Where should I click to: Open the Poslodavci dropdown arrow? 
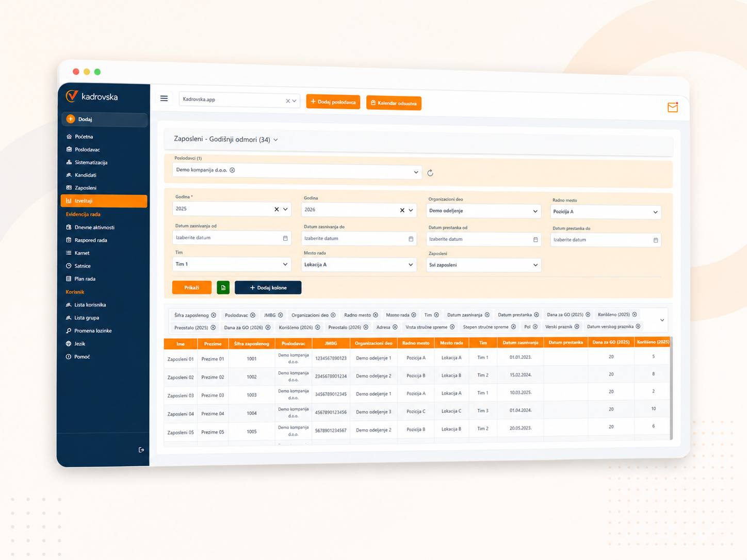416,172
